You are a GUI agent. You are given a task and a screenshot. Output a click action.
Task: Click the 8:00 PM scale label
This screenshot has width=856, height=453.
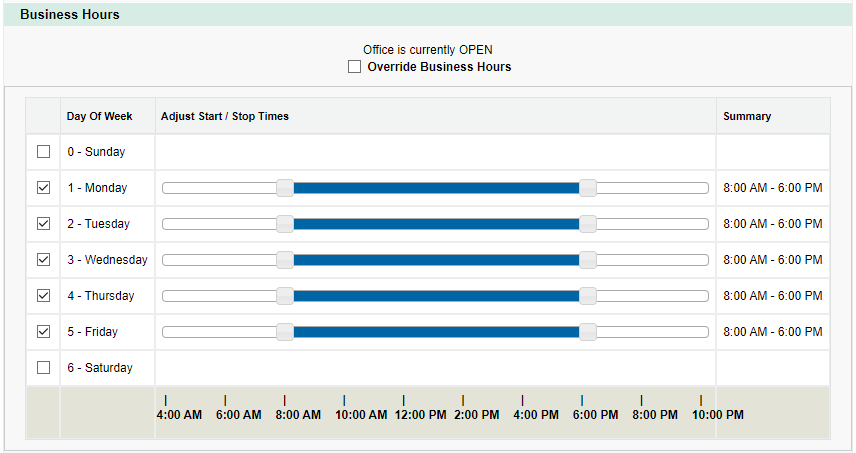(x=655, y=415)
